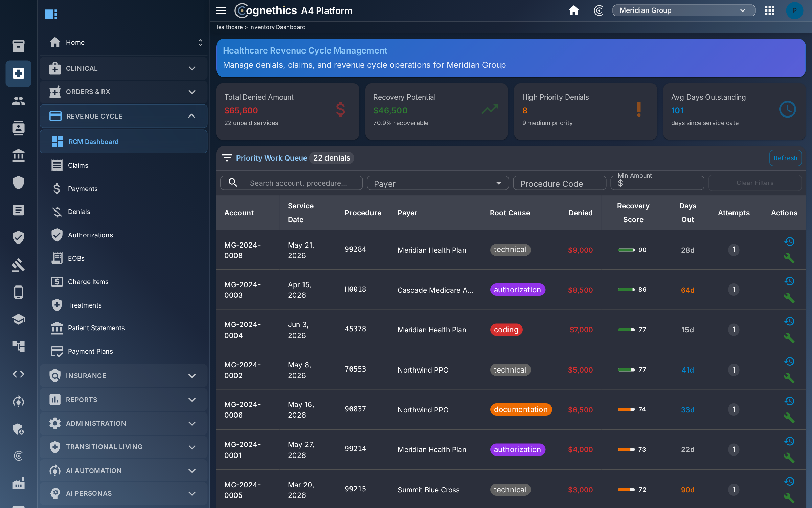Open history for account MG-2024-0002
The image size is (812, 508).
(789, 361)
